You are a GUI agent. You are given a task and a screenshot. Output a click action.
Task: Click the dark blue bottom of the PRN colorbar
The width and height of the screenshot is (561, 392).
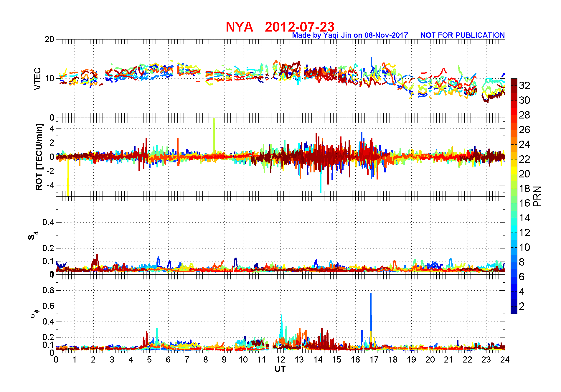coord(514,310)
